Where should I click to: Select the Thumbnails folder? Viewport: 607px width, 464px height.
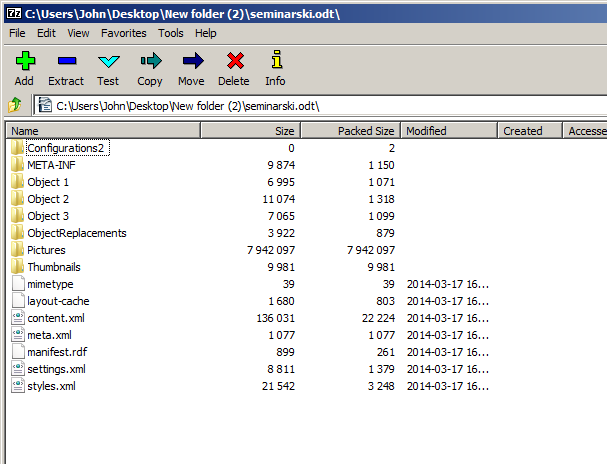[x=53, y=267]
